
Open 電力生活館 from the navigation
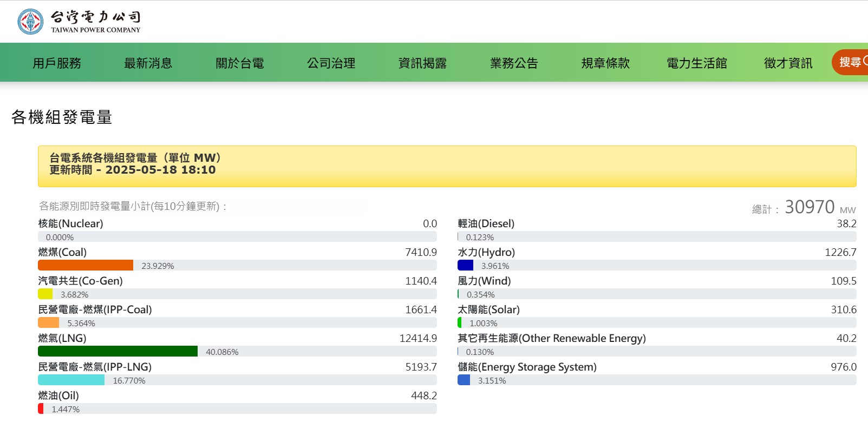[697, 63]
